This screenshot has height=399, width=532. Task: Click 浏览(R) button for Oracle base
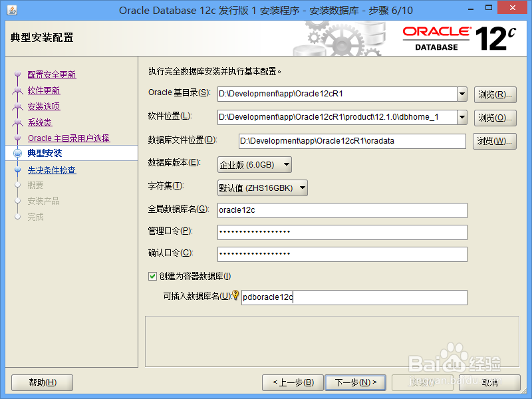click(x=495, y=94)
